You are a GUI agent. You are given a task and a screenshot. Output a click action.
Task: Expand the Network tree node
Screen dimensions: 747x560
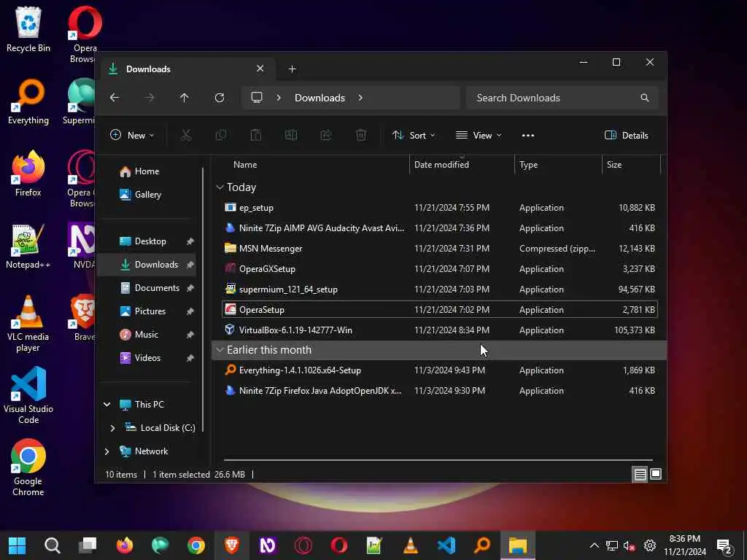(107, 451)
